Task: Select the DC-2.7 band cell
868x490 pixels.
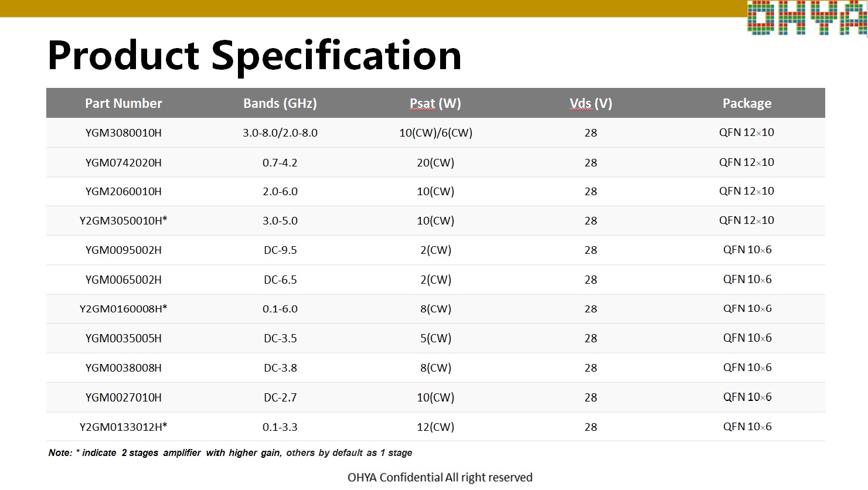Action: (x=280, y=397)
